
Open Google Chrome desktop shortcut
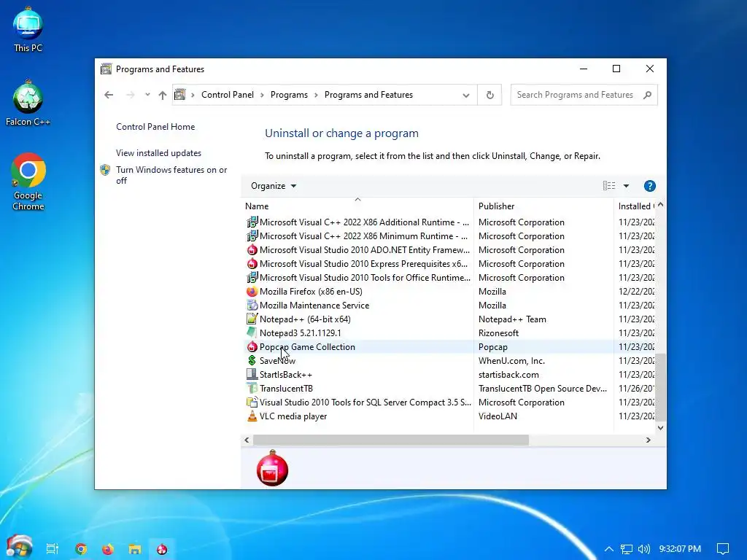(28, 182)
